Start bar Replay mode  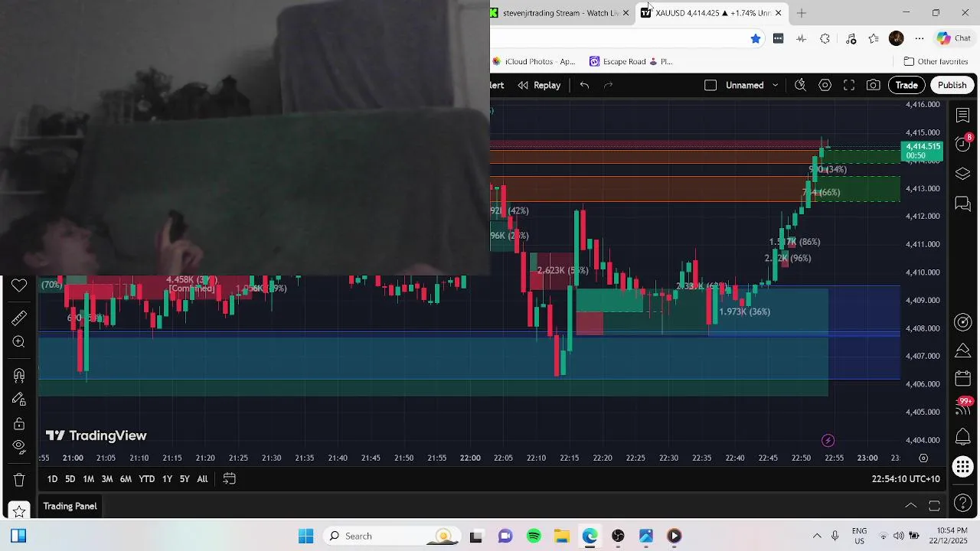tap(539, 85)
